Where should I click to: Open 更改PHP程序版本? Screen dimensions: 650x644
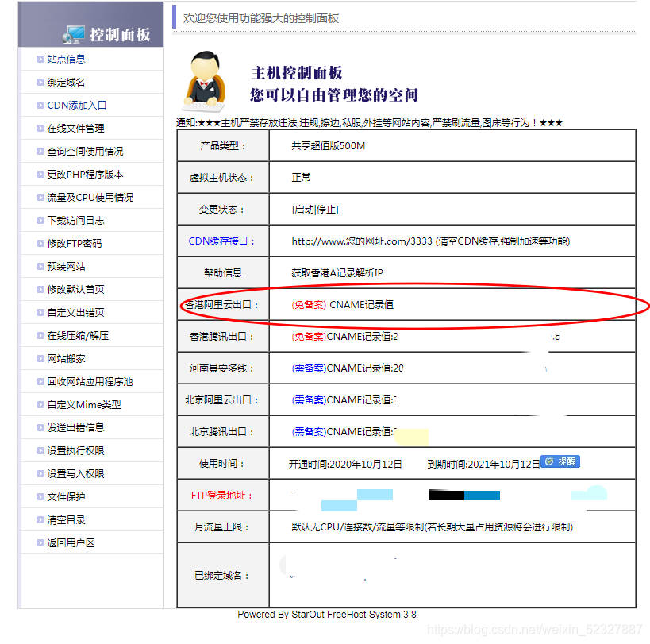85,175
